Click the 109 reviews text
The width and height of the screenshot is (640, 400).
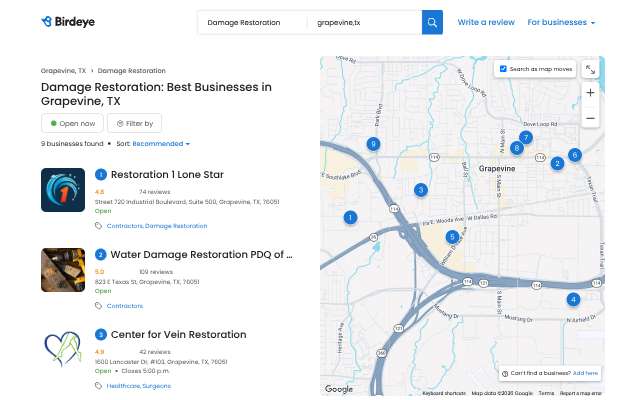(x=156, y=272)
